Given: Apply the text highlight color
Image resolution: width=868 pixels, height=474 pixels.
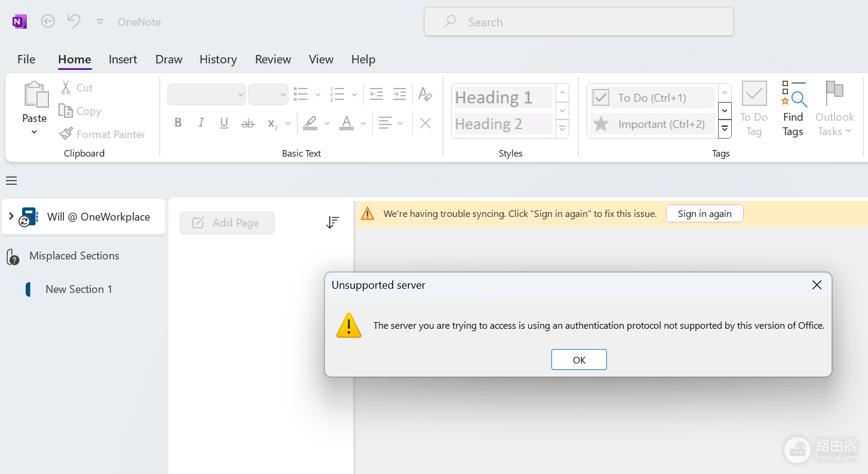Looking at the screenshot, I should (x=310, y=123).
